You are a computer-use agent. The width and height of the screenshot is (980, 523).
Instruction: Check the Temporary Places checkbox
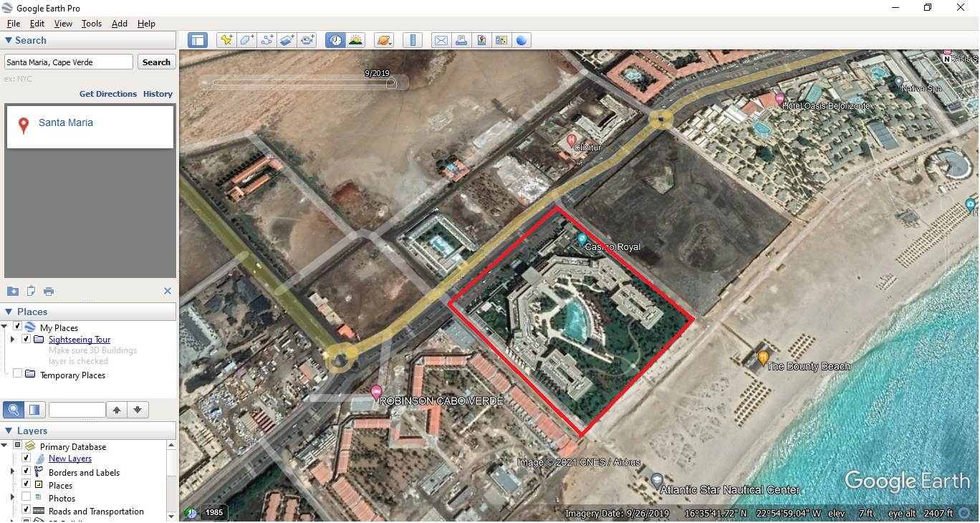tap(18, 374)
